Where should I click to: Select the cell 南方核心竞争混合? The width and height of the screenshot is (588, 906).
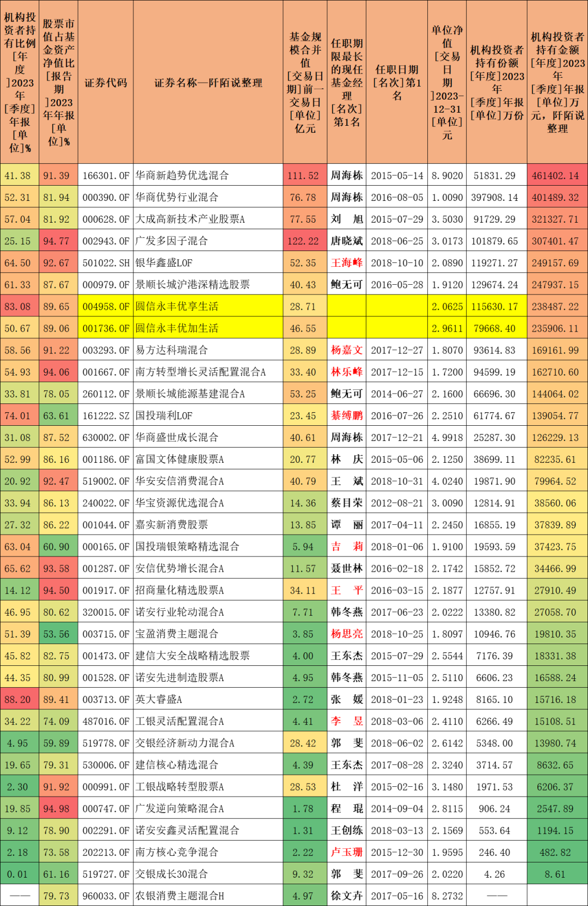208,852
